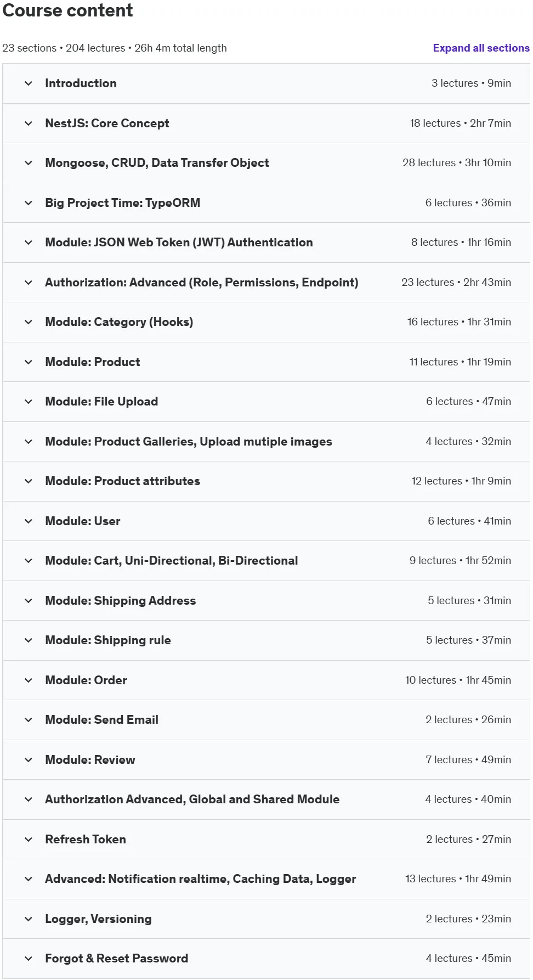This screenshot has height=980, width=533.
Task: Toggle chevron for Module: Category (Hooks)
Action: point(29,322)
